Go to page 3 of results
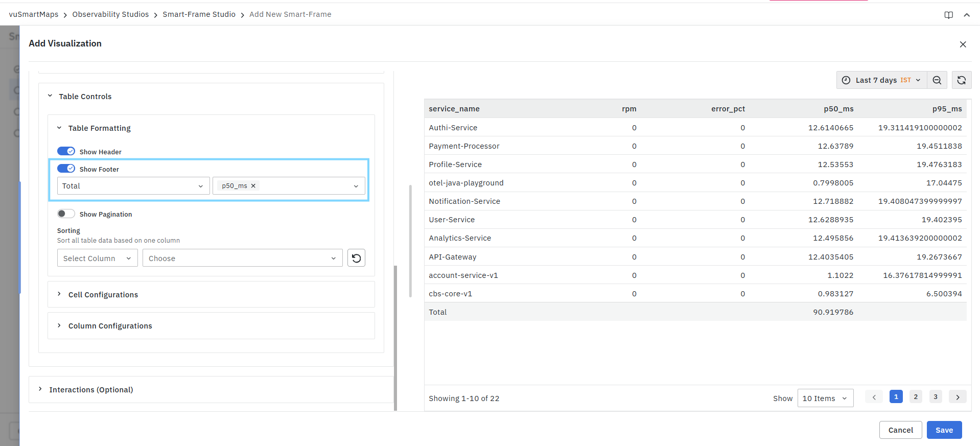Screen dimensions: 980x446 [x=936, y=396]
